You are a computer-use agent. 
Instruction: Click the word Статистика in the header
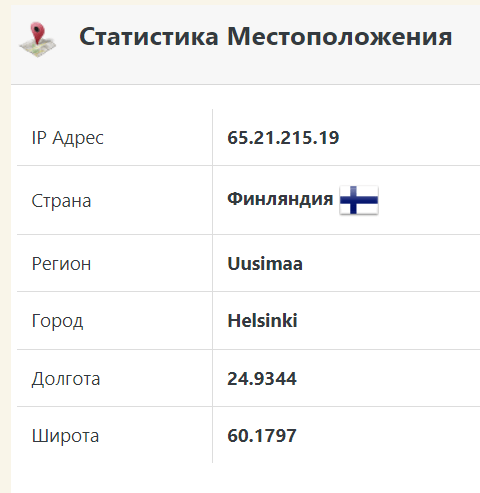(x=149, y=36)
